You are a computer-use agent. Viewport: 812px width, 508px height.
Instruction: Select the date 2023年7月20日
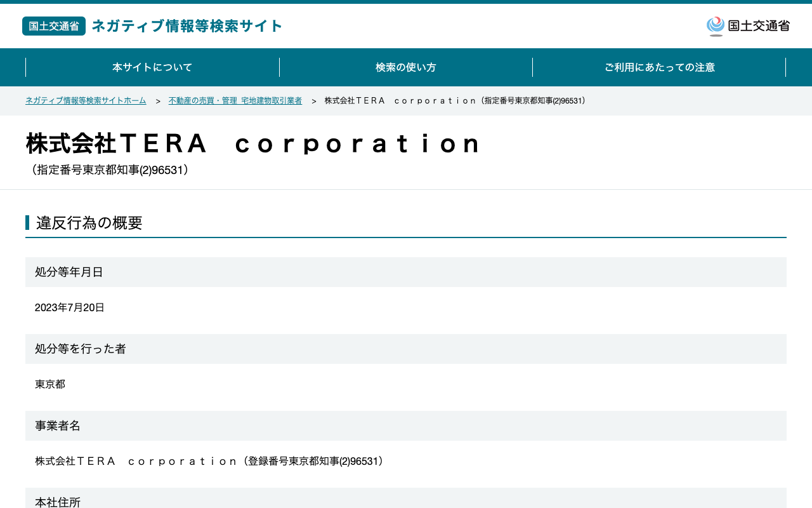coord(70,307)
